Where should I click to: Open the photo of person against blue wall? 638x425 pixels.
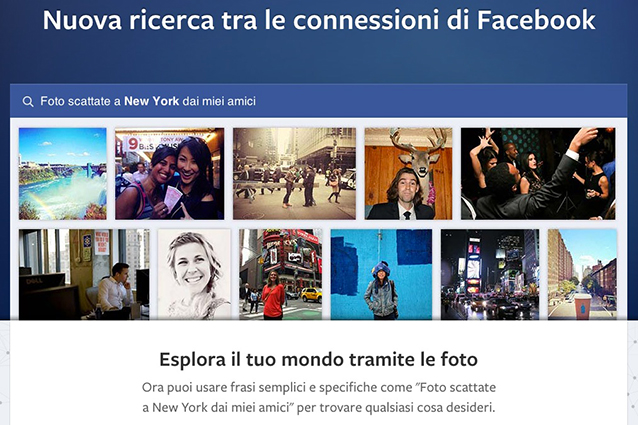click(381, 274)
